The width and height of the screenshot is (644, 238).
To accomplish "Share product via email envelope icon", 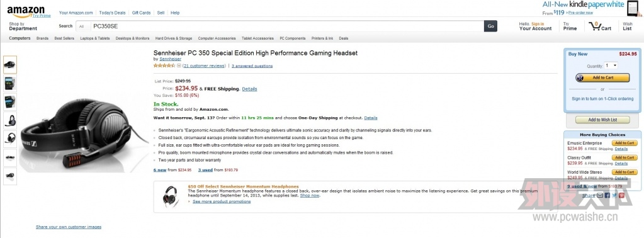I will [x=600, y=195].
